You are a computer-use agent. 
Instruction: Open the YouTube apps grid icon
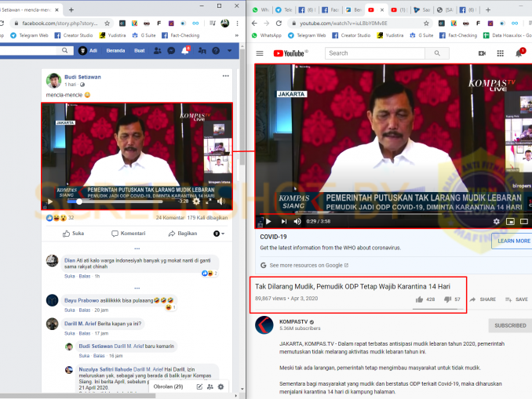tap(500, 53)
